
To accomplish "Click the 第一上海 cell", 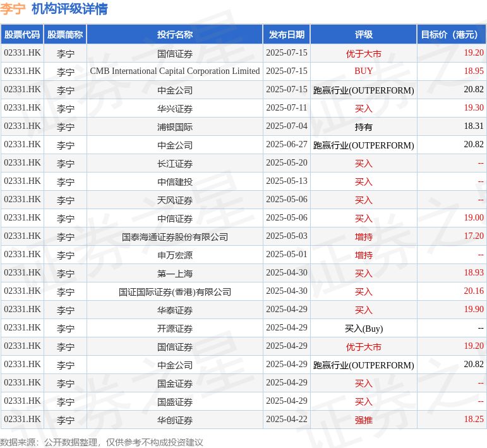I will [175, 274].
